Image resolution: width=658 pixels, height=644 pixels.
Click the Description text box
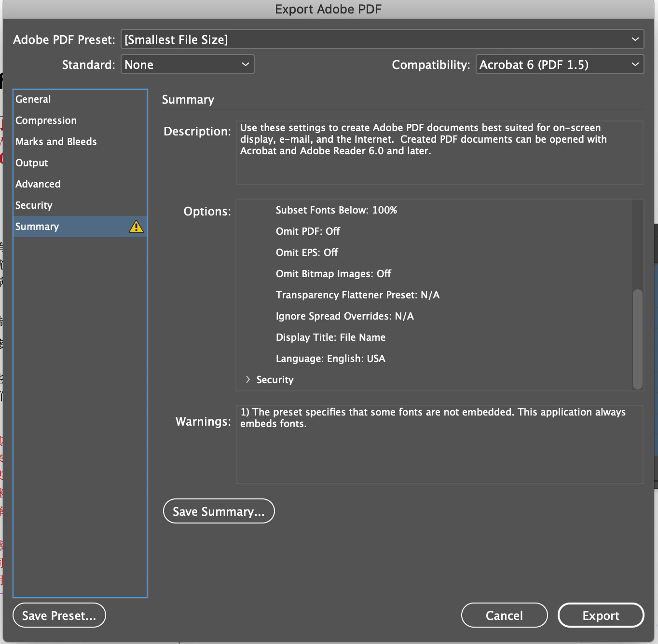click(440, 152)
